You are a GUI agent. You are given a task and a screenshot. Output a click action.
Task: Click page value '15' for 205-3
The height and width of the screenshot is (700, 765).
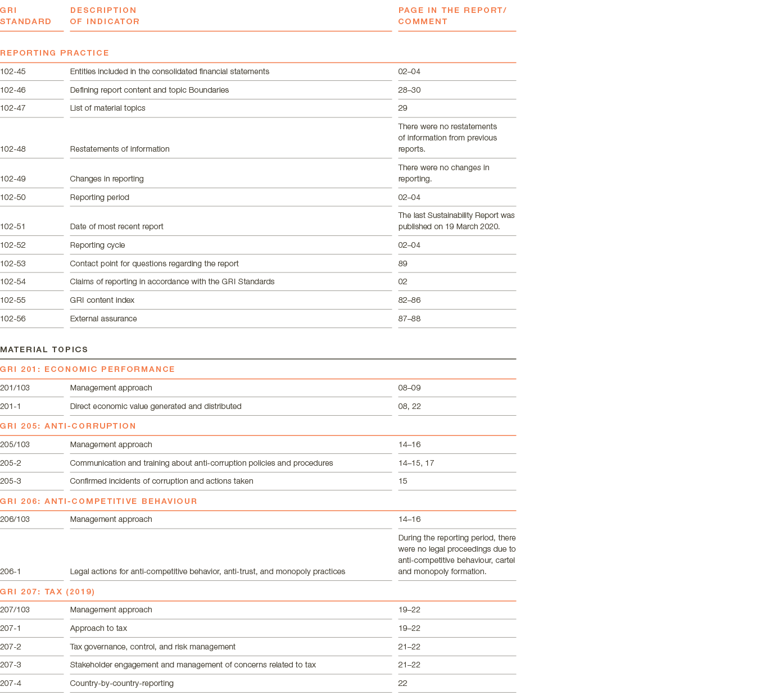tap(403, 481)
